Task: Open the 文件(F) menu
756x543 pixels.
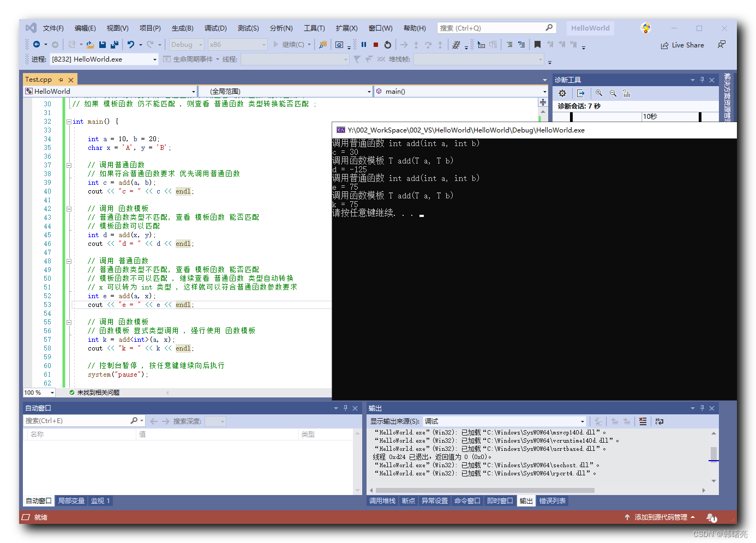Action: tap(53, 28)
